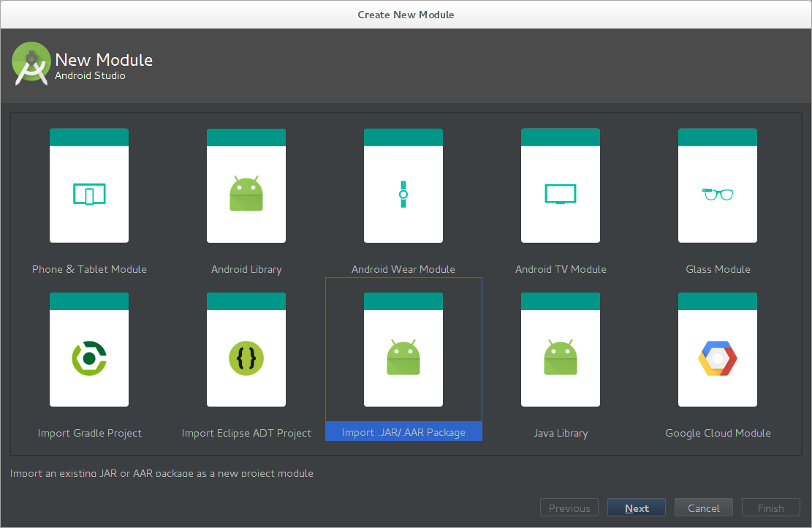
Task: Cancel the Create New Module dialog
Action: click(x=703, y=508)
